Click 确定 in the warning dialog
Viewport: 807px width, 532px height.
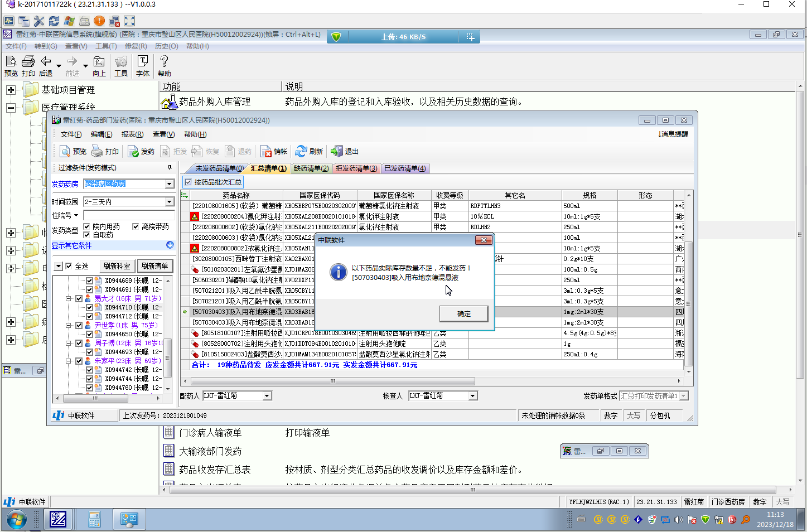pyautogui.click(x=463, y=314)
